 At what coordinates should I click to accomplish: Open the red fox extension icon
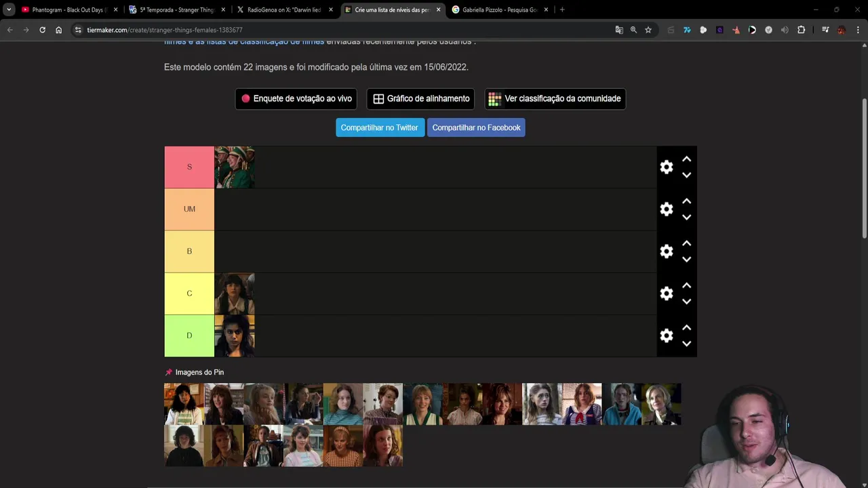(x=736, y=30)
